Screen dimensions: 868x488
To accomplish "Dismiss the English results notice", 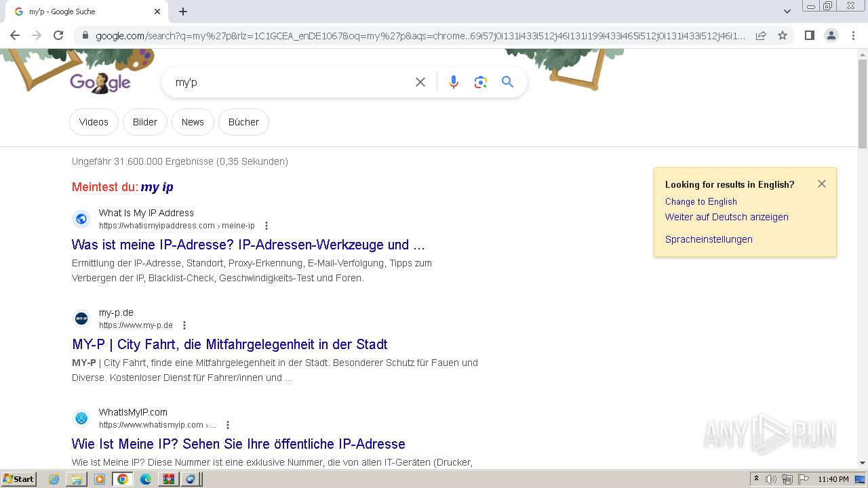I will (822, 184).
